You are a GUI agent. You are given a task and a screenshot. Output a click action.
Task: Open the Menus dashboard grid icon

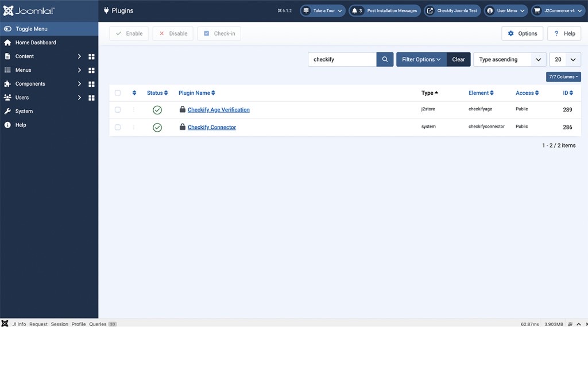click(x=91, y=70)
